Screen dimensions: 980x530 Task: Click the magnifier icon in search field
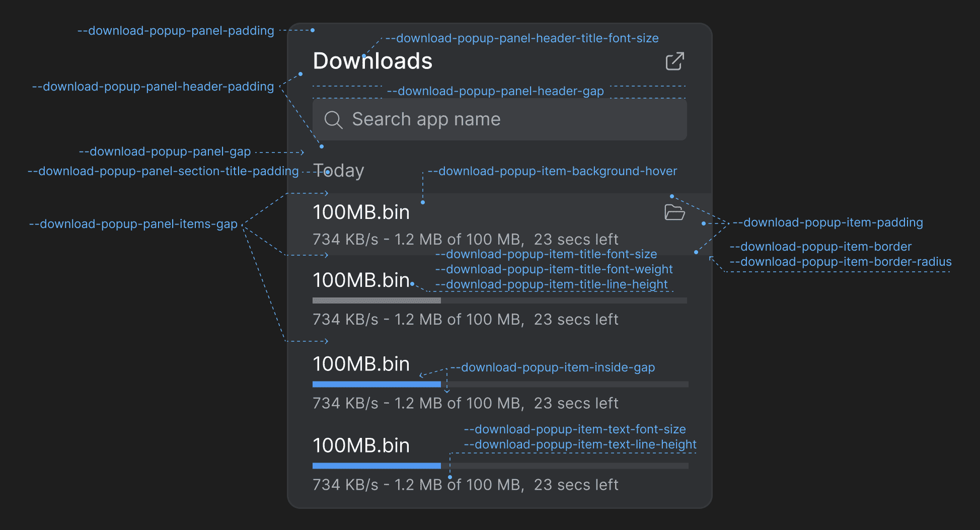coord(333,120)
